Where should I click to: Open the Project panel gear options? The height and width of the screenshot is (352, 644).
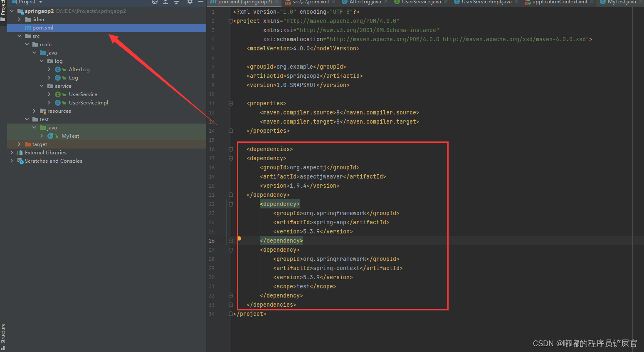(x=190, y=2)
